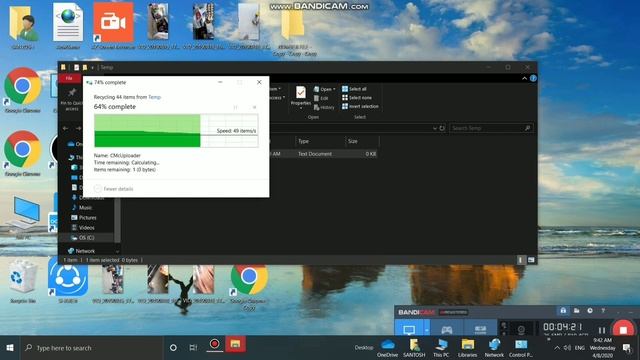Stop the Bandicam recording
This screenshot has height=360, width=640.
click(623, 329)
